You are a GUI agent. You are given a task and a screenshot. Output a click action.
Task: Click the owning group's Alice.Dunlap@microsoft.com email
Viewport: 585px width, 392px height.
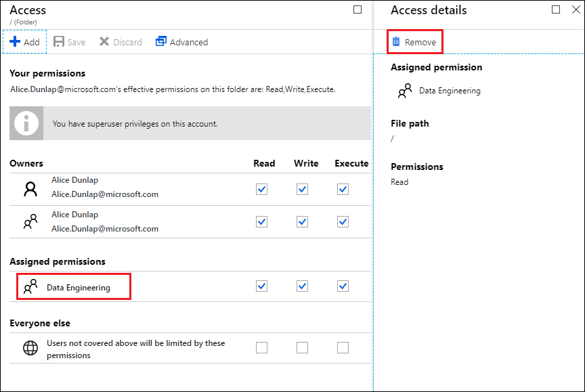105,229
